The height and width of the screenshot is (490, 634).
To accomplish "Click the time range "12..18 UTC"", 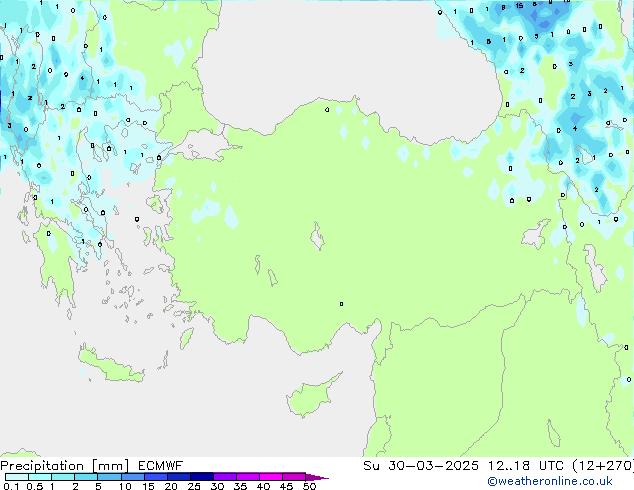I will click(x=526, y=466).
